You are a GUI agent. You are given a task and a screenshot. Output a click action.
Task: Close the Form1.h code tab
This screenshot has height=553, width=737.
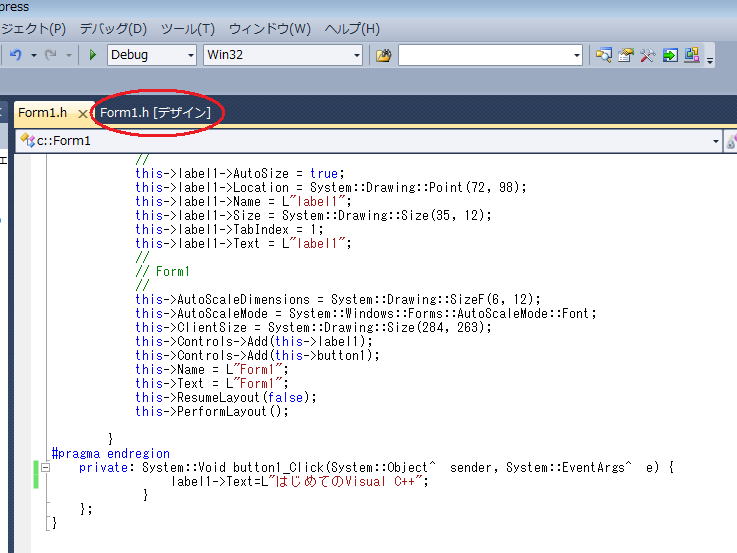(83, 114)
